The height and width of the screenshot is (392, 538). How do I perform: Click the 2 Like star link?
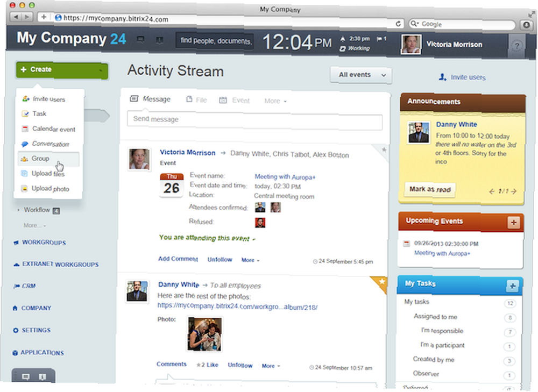(207, 365)
